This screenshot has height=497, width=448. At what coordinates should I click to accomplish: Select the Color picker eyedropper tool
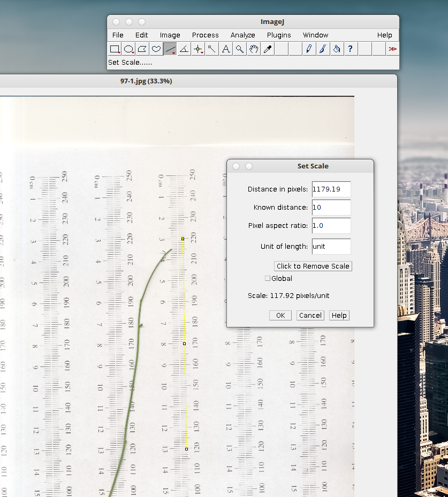(x=268, y=49)
